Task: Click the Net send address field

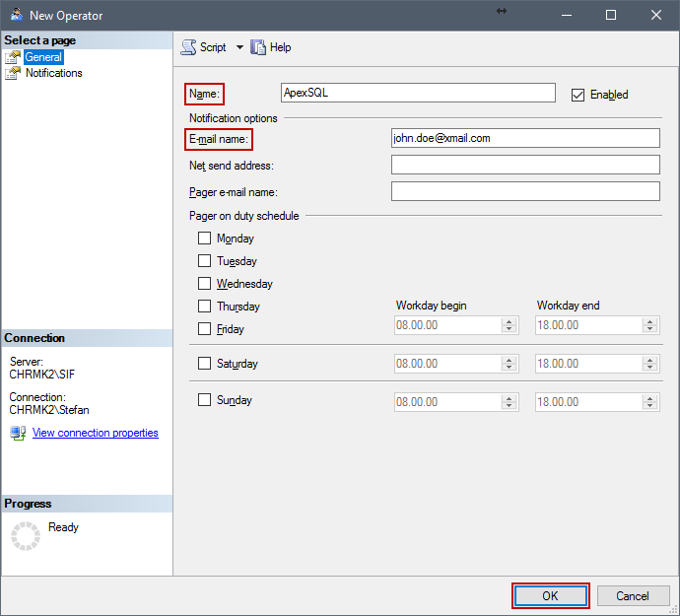Action: pyautogui.click(x=525, y=165)
